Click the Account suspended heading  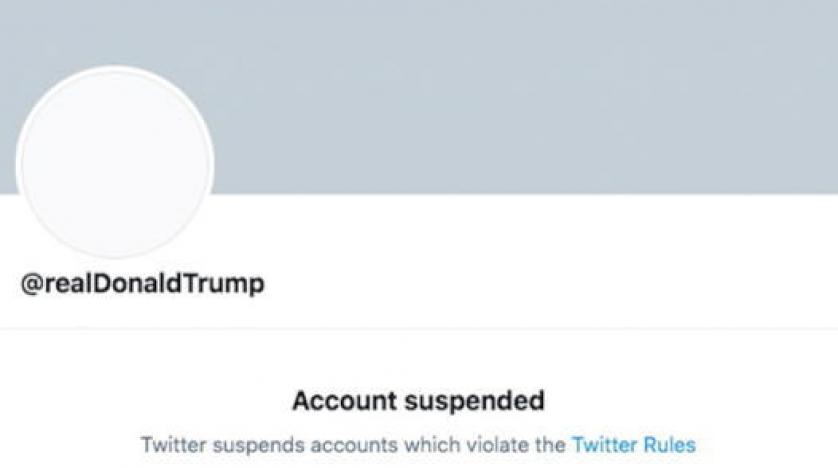coord(418,402)
